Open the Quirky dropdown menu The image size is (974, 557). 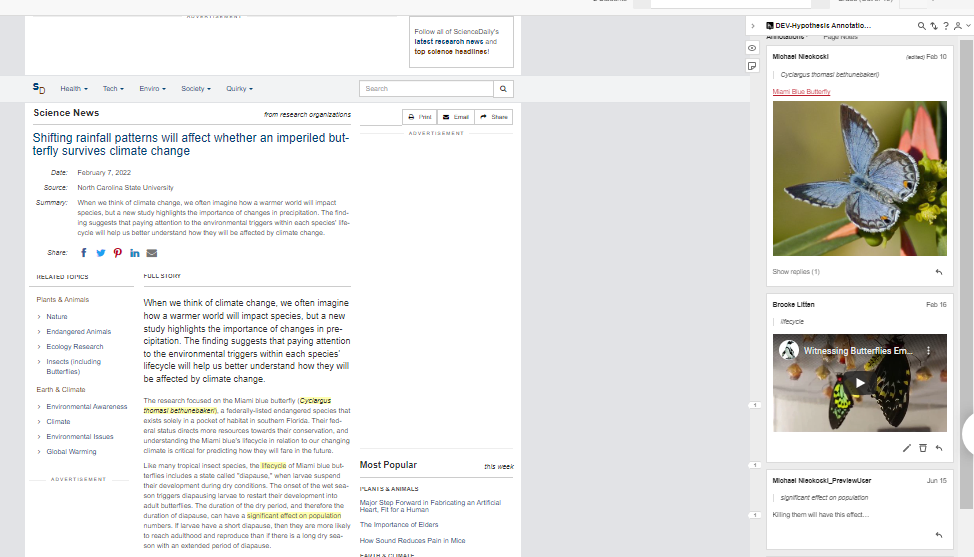tap(239, 89)
